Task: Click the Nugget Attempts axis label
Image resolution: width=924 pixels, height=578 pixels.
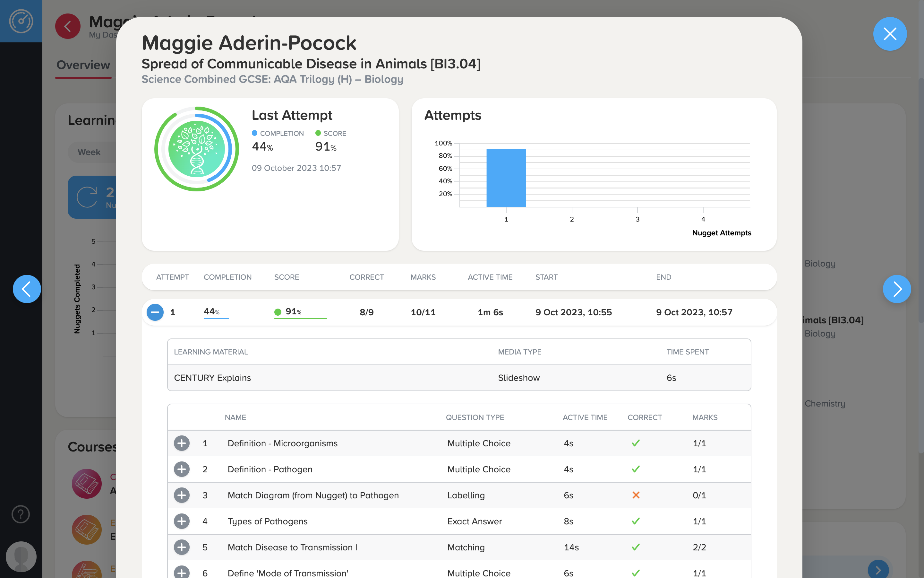Action: [x=721, y=233]
